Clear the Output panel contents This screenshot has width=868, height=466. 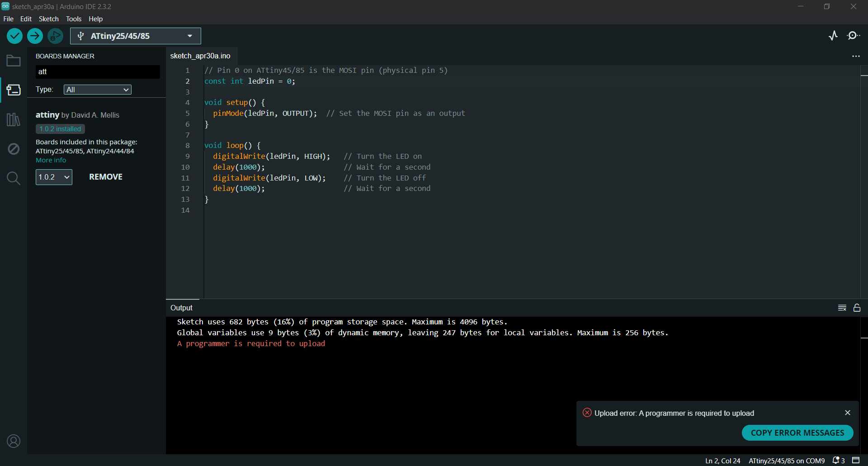(x=842, y=308)
